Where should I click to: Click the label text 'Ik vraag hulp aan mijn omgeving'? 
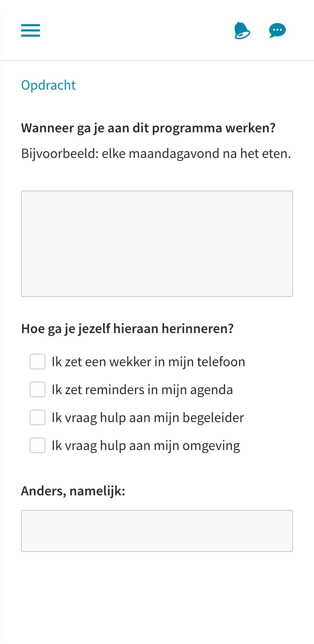point(146,446)
